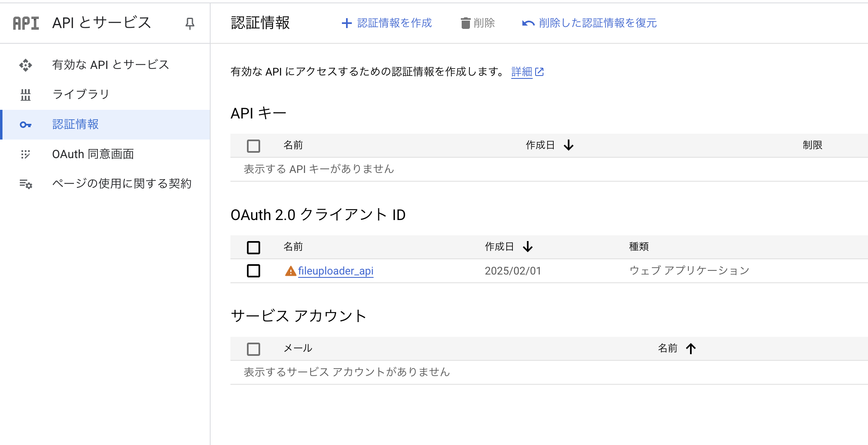Click the pin icon beside APIとサービス
868x445 pixels.
click(x=190, y=24)
